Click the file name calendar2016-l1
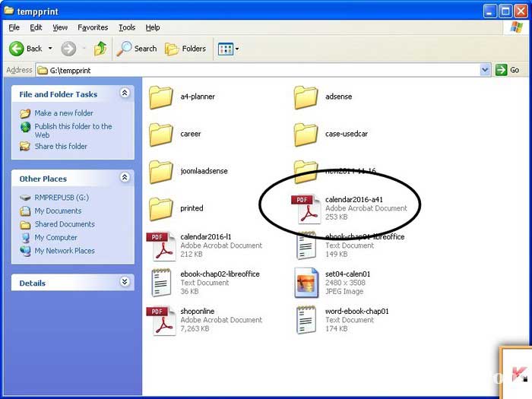Screen dimensions: 532x399 (206, 236)
